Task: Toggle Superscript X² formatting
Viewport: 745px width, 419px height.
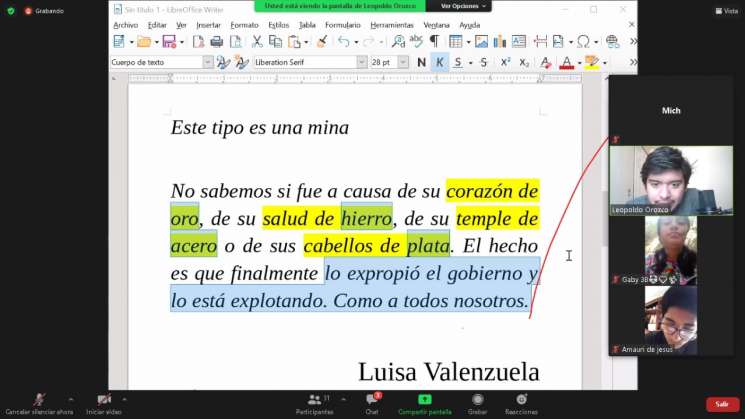Action: coord(506,62)
